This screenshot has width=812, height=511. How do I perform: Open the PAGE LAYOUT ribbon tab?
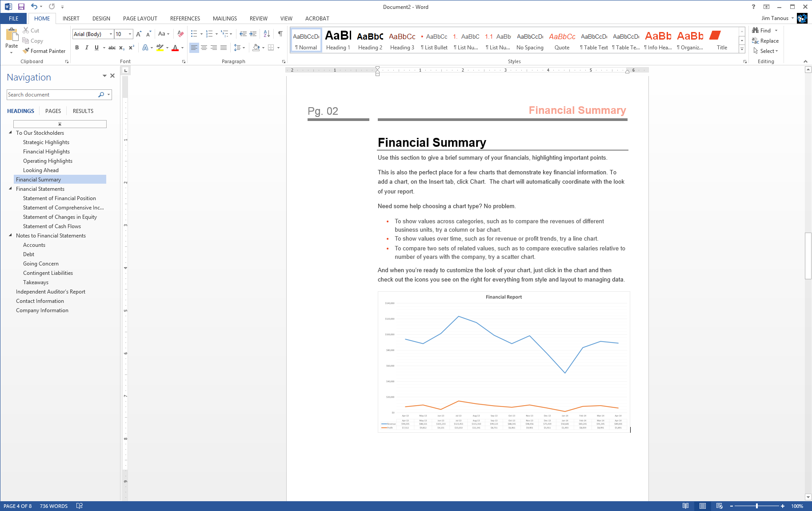click(x=140, y=18)
